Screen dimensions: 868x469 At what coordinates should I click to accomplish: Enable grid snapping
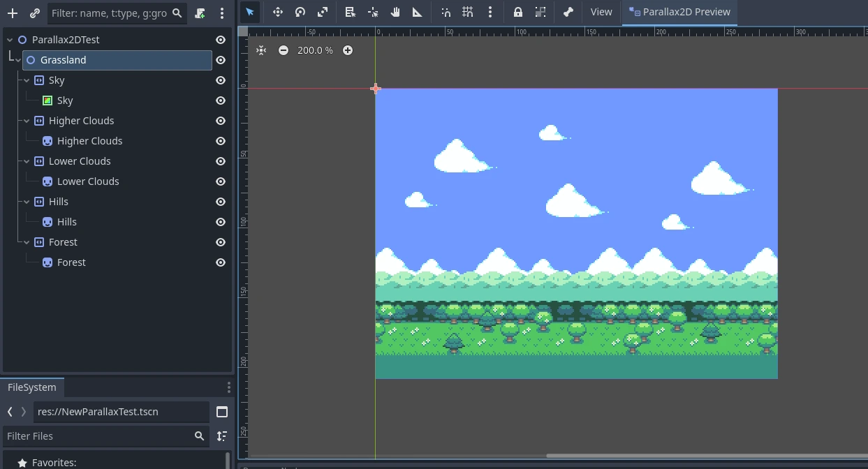pyautogui.click(x=468, y=12)
